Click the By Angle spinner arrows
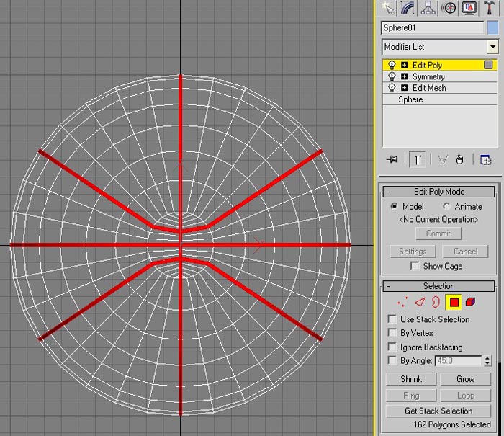Image resolution: width=504 pixels, height=436 pixels. point(487,361)
